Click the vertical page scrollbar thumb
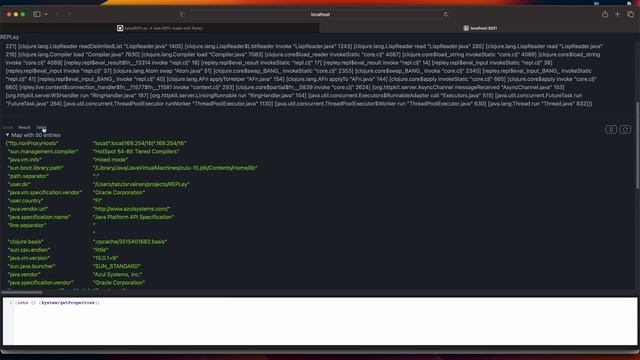 pyautogui.click(x=638, y=145)
